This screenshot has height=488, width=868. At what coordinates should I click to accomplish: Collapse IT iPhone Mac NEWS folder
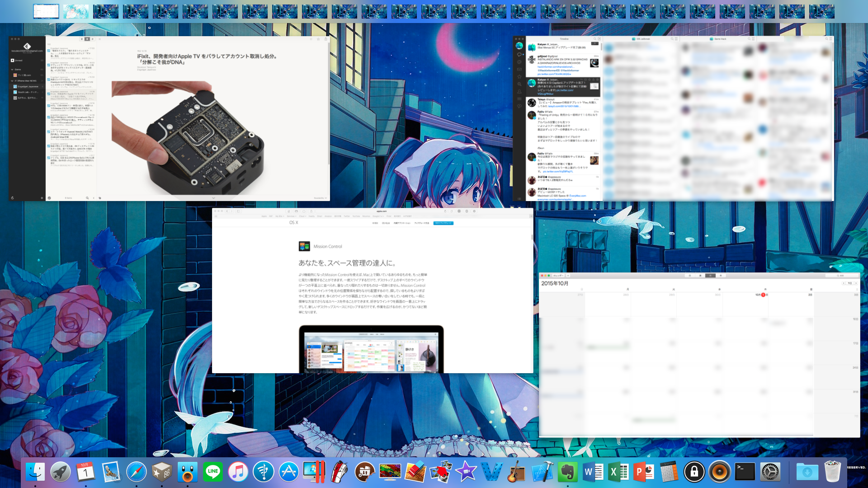12,81
